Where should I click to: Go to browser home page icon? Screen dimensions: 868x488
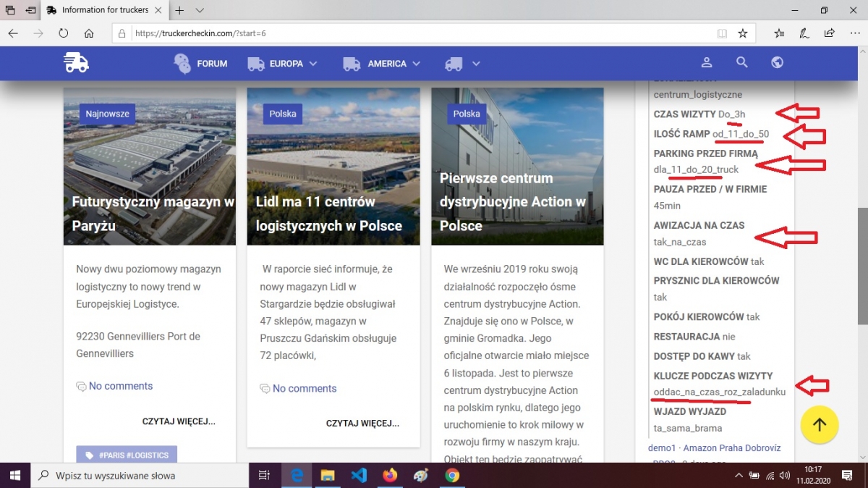[89, 33]
